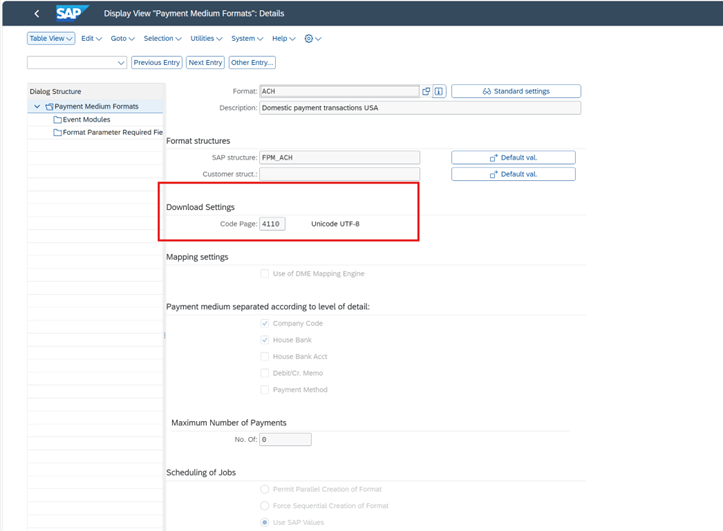The width and height of the screenshot is (723, 531).
Task: Go back using the left arrow icon
Action: (37, 14)
